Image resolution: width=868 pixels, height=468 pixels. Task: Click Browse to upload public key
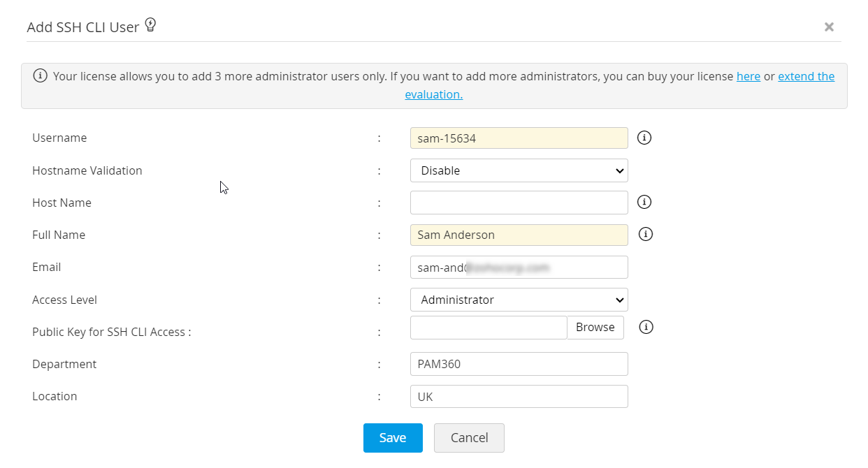click(x=595, y=327)
